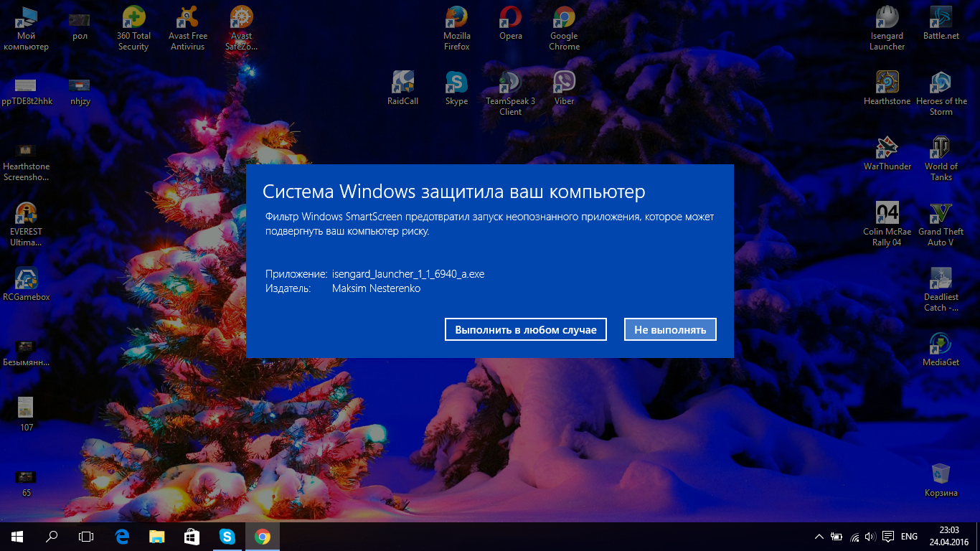Open Task View from taskbar
Viewport: 980px width, 551px height.
[86, 536]
